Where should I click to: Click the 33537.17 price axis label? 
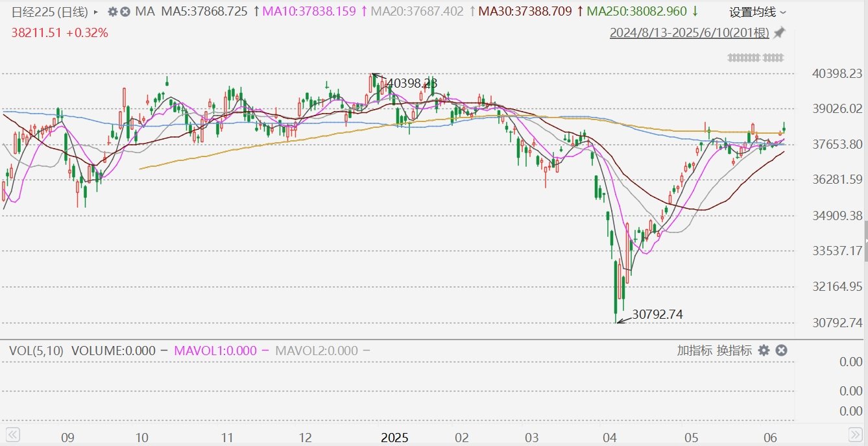click(x=837, y=251)
